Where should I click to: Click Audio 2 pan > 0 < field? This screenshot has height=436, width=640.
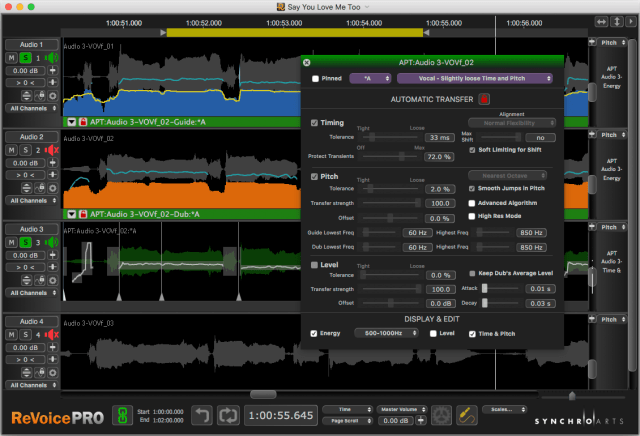point(25,175)
